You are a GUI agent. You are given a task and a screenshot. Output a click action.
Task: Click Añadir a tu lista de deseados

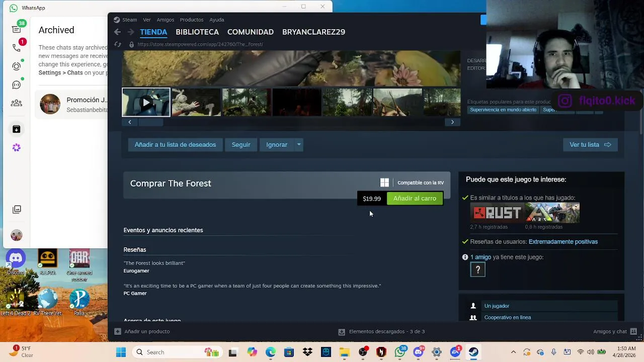click(175, 145)
